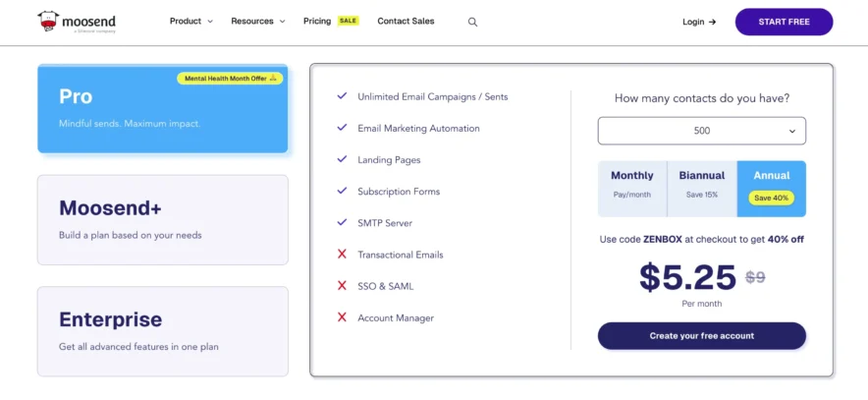Click the Account Manager feature text
Image resolution: width=868 pixels, height=400 pixels.
[396, 318]
